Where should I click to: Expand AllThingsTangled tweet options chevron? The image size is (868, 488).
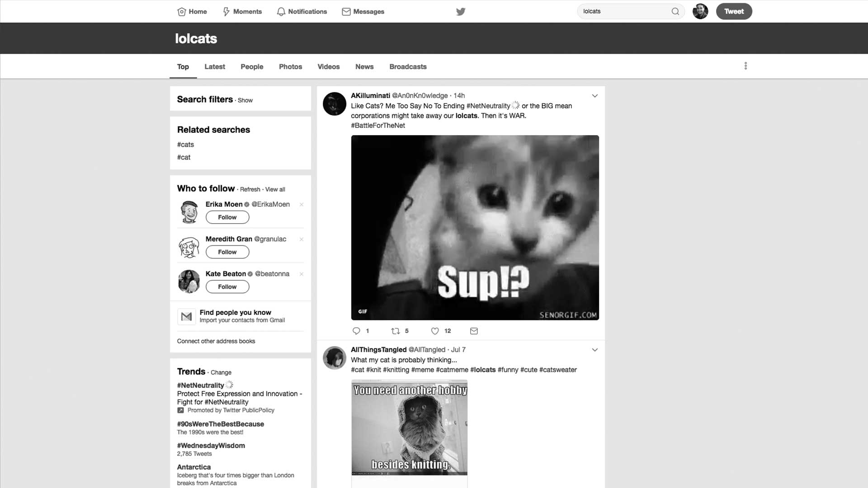pyautogui.click(x=595, y=350)
